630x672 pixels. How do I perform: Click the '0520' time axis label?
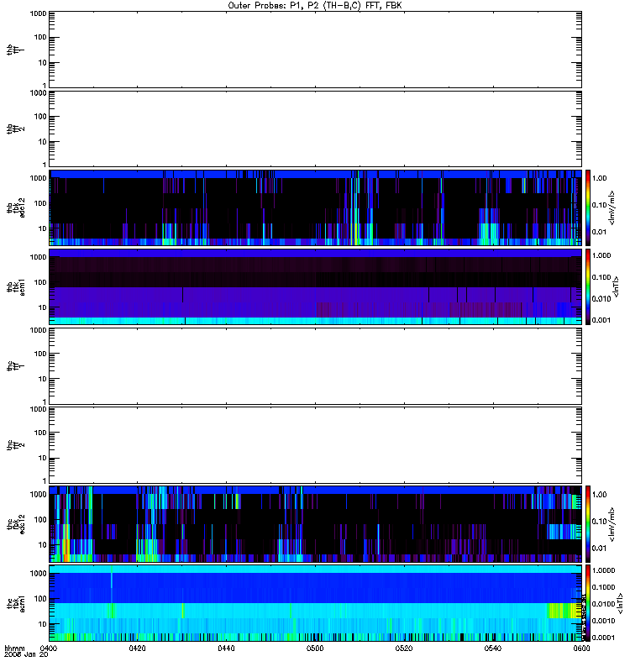tap(404, 648)
